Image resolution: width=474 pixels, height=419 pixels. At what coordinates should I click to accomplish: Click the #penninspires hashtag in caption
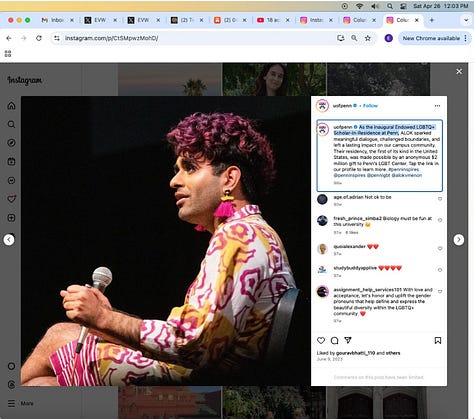pos(403,169)
